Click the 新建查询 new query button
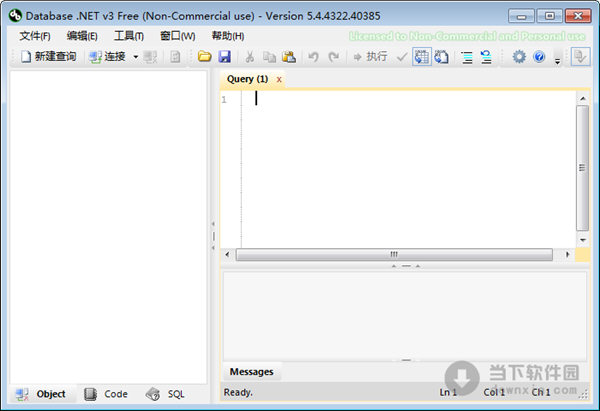 pos(48,57)
